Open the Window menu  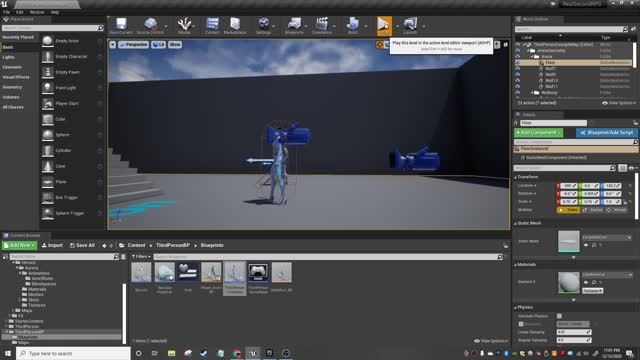[x=37, y=12]
